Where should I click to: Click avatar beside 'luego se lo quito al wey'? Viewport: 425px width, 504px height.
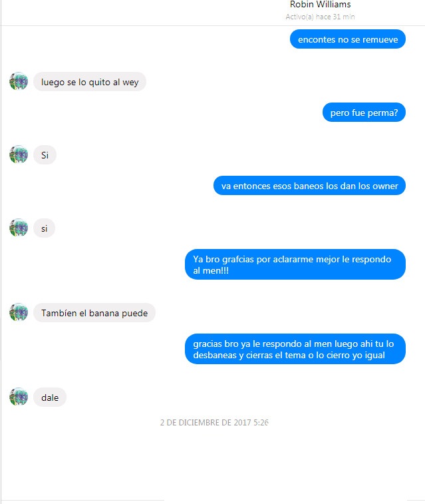click(19, 81)
